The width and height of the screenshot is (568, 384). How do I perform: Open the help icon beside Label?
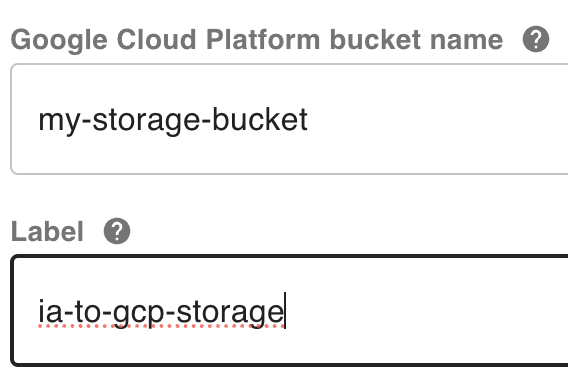tap(117, 231)
